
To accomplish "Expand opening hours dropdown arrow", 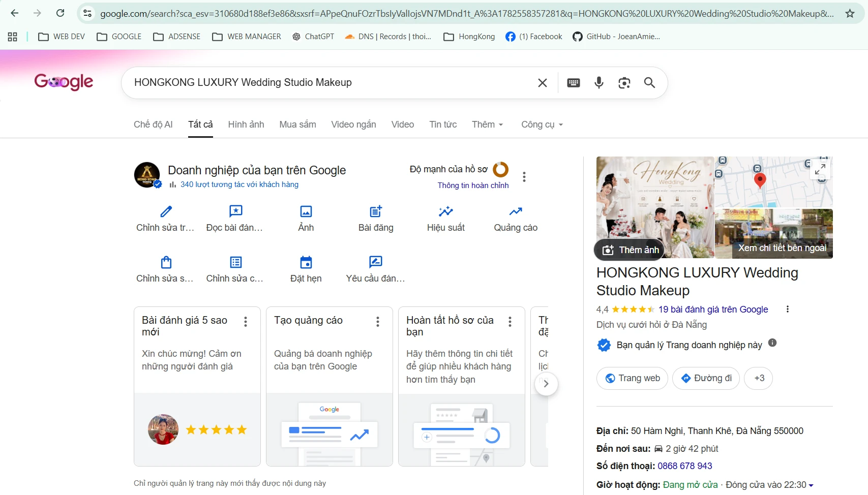I will click(811, 485).
